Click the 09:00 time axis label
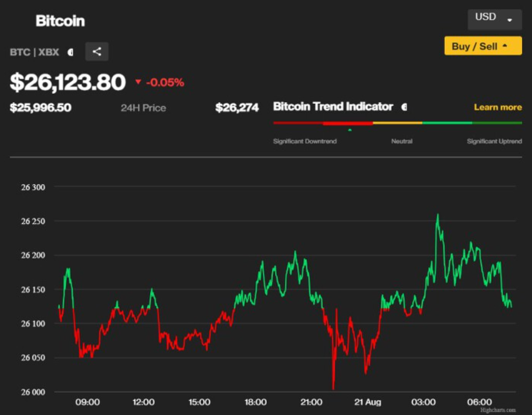 pyautogui.click(x=87, y=402)
